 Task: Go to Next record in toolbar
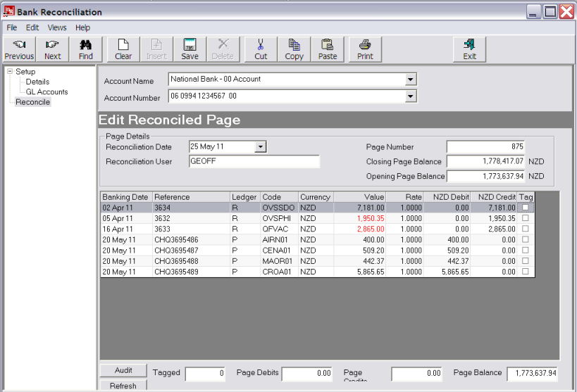(53, 49)
